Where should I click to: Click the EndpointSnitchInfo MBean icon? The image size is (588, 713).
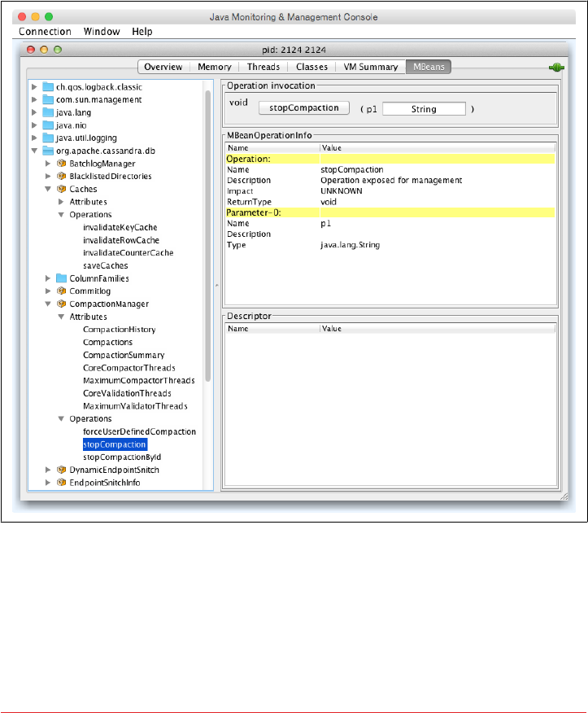[61, 483]
